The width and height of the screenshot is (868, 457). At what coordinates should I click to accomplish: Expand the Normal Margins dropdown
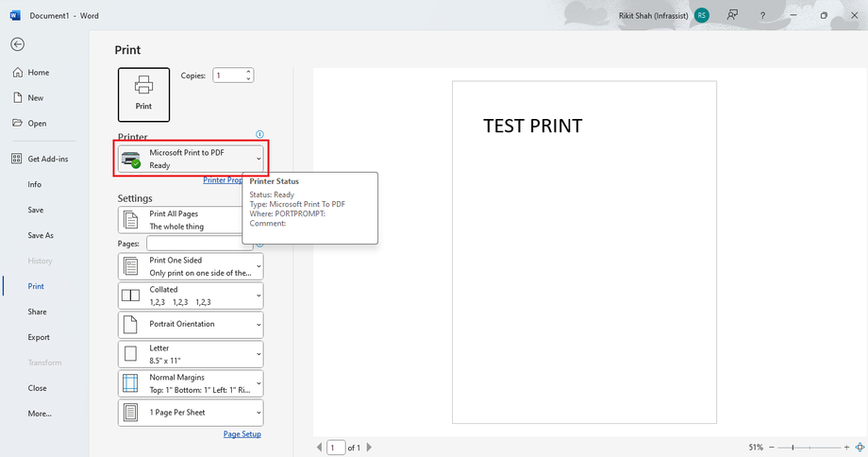tap(191, 383)
